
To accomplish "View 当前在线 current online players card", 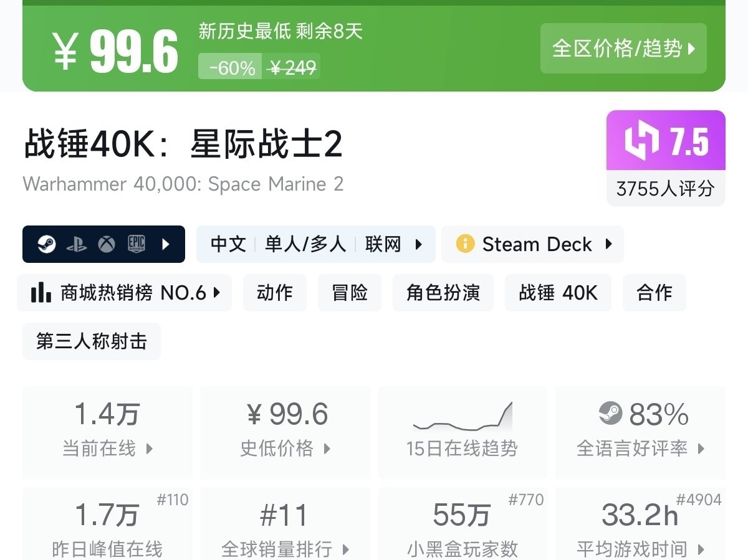I will pyautogui.click(x=107, y=432).
